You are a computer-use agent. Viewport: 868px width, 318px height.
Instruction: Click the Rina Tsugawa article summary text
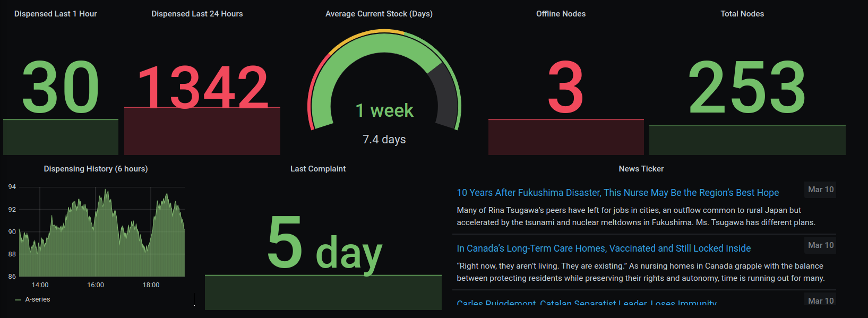(x=636, y=217)
